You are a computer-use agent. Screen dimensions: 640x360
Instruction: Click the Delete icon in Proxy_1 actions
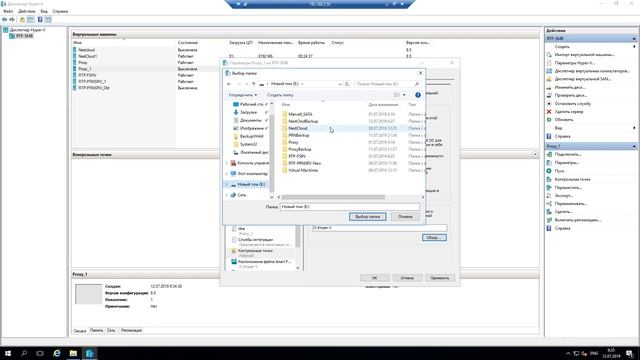[x=549, y=212]
